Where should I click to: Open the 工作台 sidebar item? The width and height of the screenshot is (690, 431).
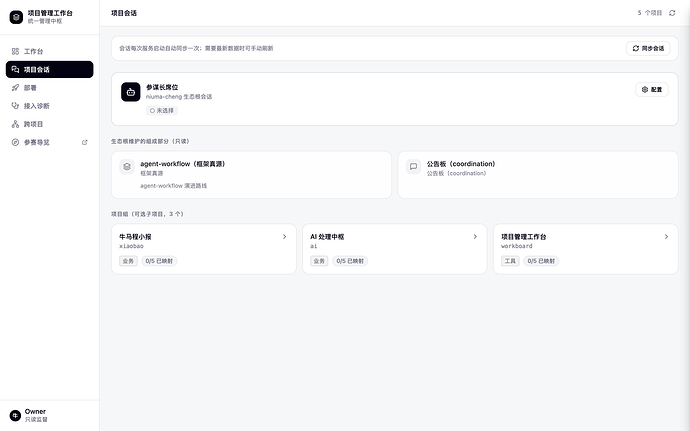[x=49, y=52]
